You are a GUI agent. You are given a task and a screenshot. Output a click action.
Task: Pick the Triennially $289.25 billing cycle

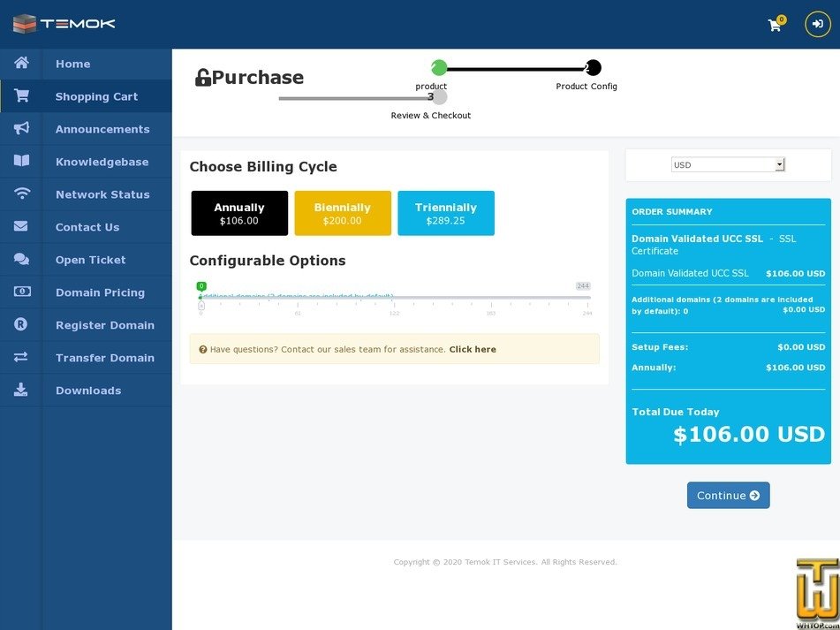(x=446, y=213)
